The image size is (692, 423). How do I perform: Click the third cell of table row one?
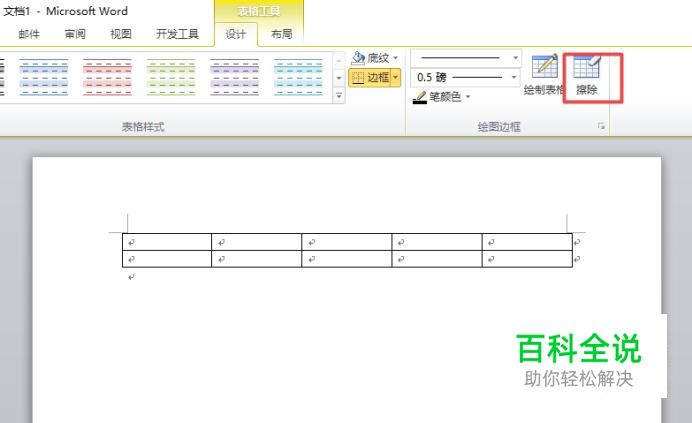click(346, 242)
